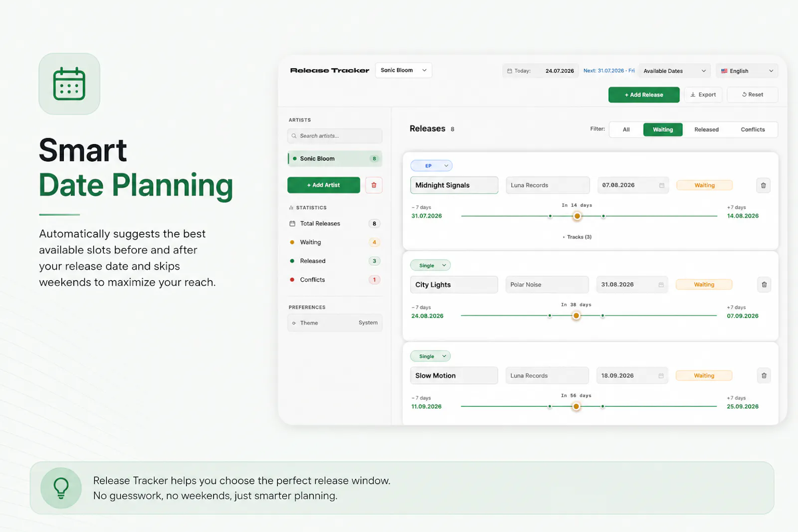Click the Add Release button
The height and width of the screenshot is (532, 798).
pyautogui.click(x=644, y=95)
